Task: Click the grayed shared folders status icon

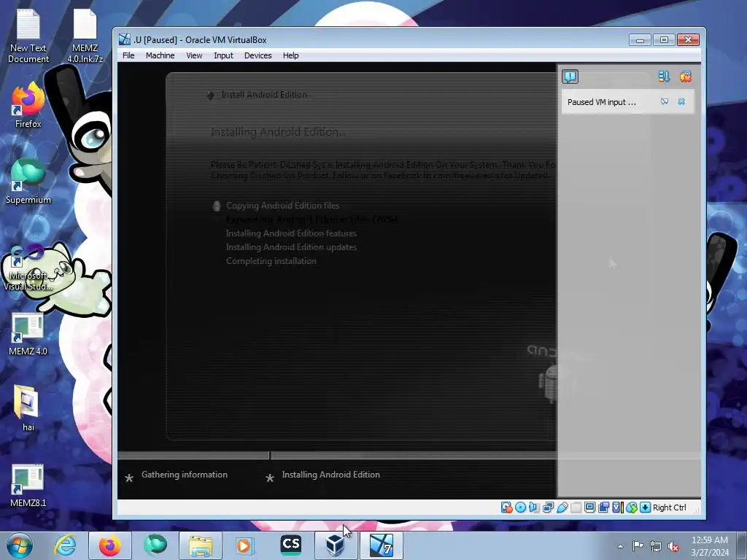Action: click(x=576, y=507)
